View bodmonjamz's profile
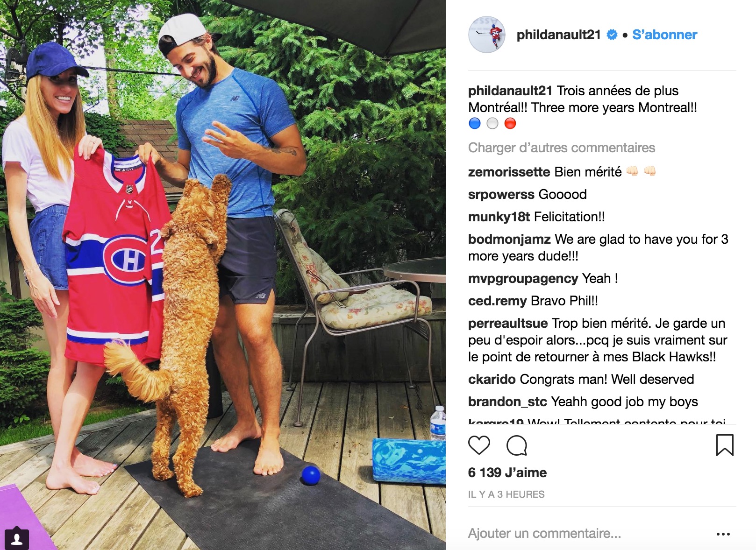 (x=509, y=239)
